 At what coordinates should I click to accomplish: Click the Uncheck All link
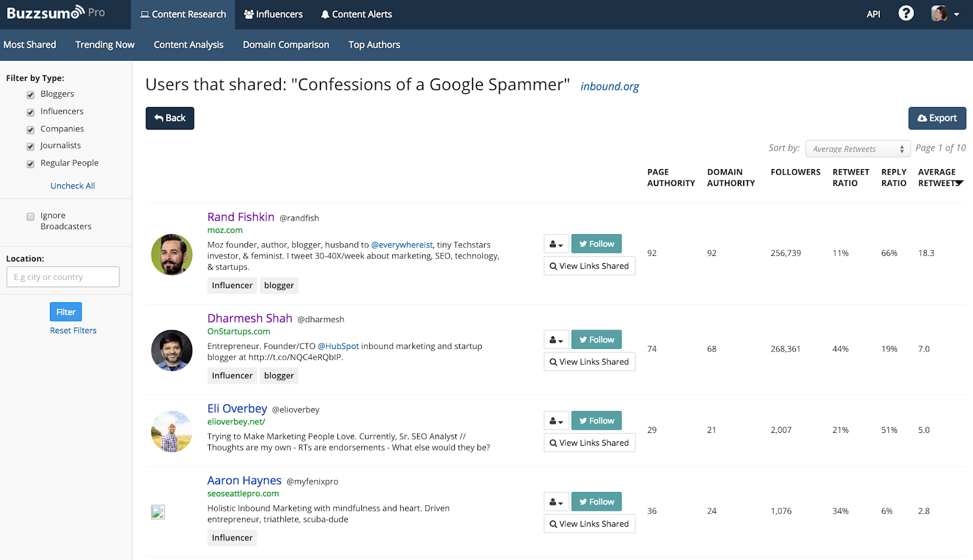[72, 186]
